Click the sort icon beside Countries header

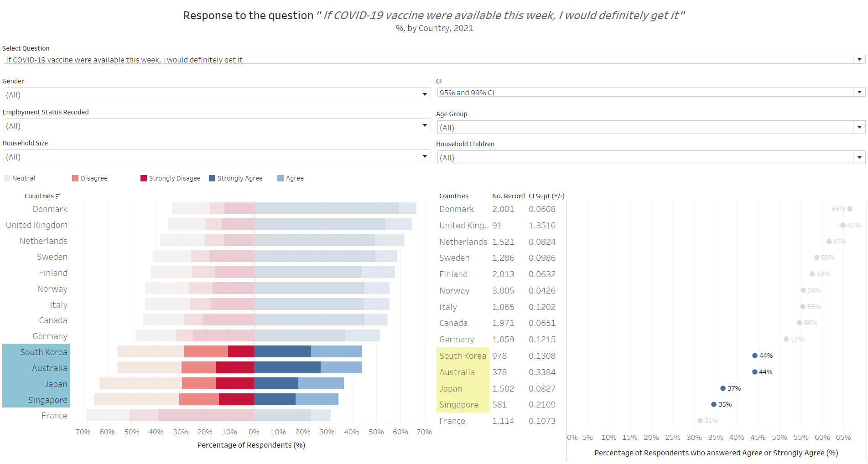click(x=58, y=196)
